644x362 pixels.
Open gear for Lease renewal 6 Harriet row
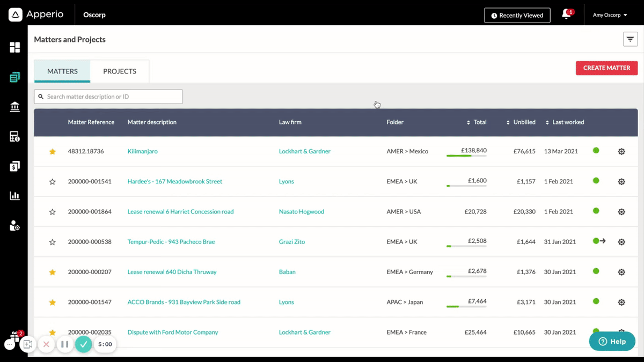point(621,211)
